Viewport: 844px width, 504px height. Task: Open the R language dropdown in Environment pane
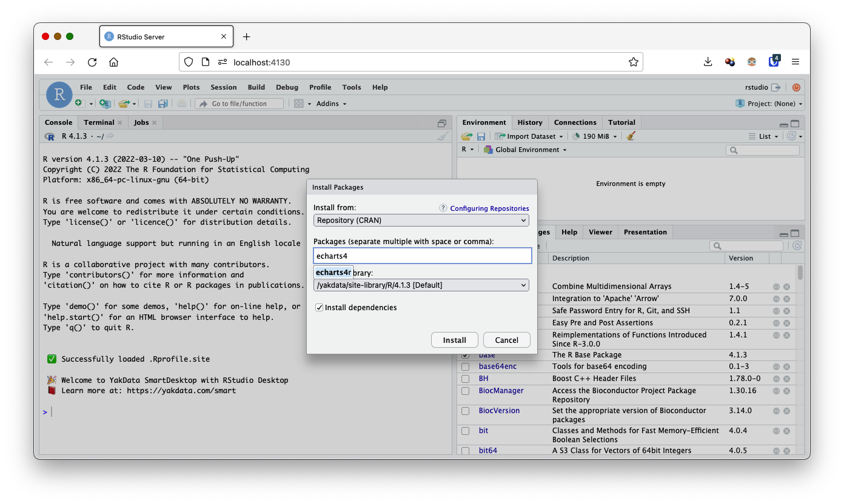[x=467, y=150]
